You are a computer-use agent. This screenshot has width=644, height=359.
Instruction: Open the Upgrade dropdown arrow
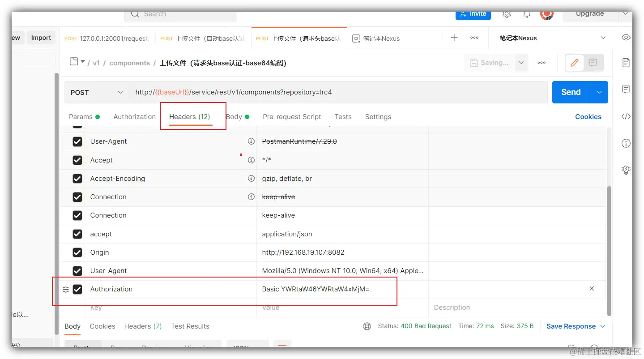pyautogui.click(x=625, y=14)
